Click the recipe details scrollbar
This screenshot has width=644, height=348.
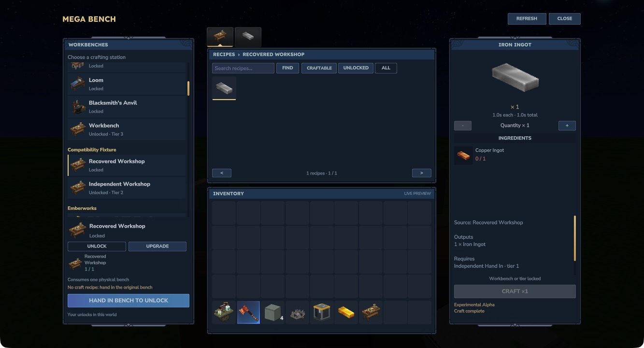tap(575, 238)
